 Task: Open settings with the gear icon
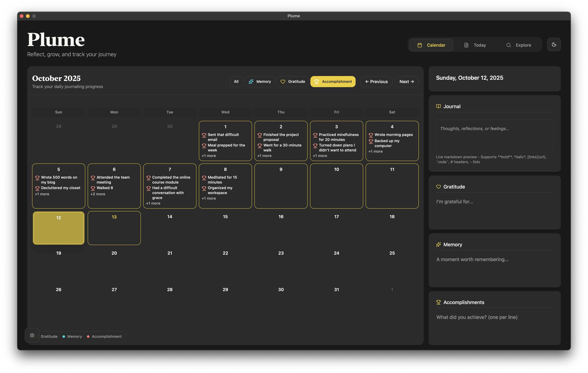[32, 335]
